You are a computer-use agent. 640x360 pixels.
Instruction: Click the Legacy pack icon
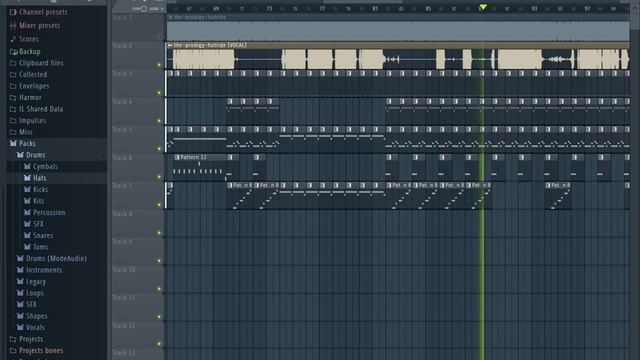coord(20,282)
